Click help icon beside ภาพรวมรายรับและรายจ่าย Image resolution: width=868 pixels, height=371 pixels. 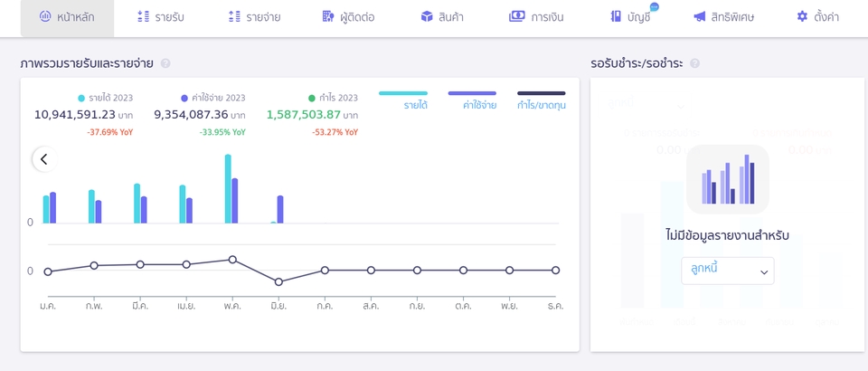(x=165, y=63)
